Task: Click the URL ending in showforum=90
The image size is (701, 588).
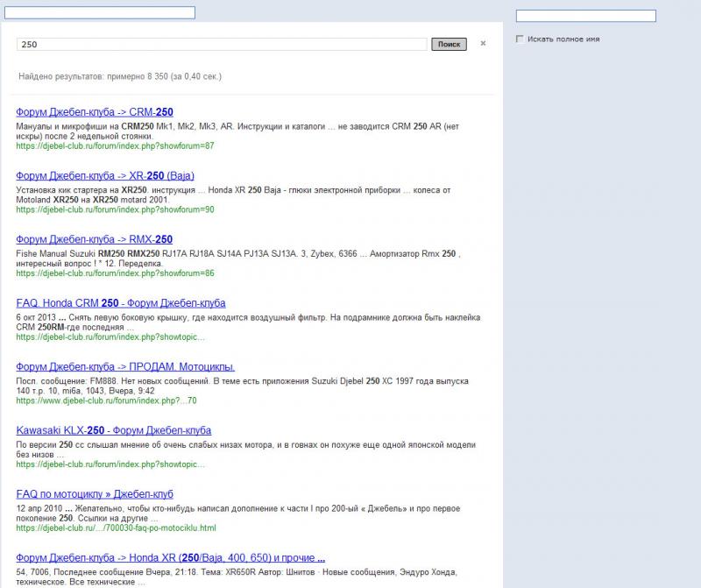Action: [x=115, y=209]
